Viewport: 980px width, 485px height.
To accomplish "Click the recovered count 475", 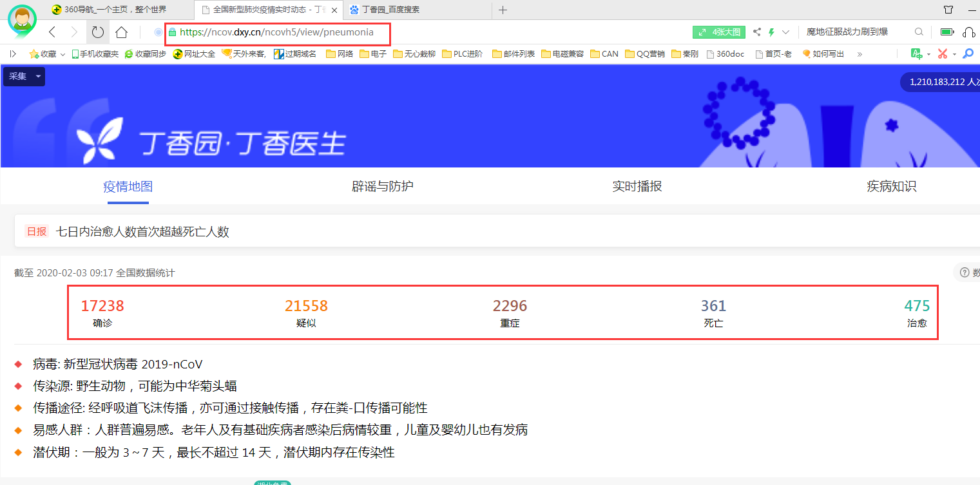I will point(917,306).
